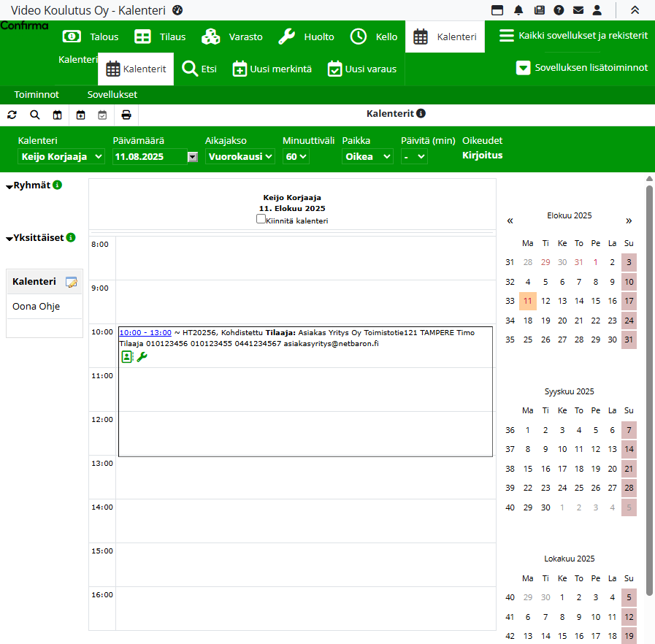The width and height of the screenshot is (655, 644).
Task: Open the 10:00 - 13:00 appointment link
Action: (145, 332)
